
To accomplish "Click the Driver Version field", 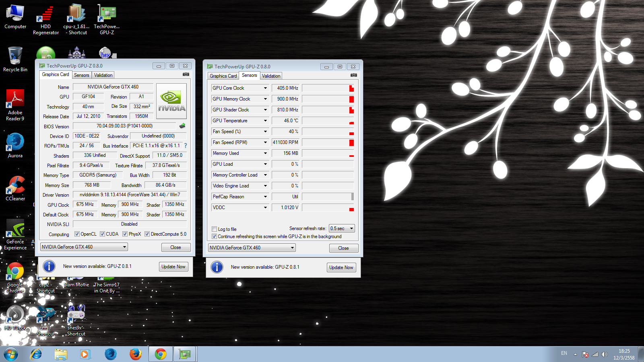I will point(130,195).
